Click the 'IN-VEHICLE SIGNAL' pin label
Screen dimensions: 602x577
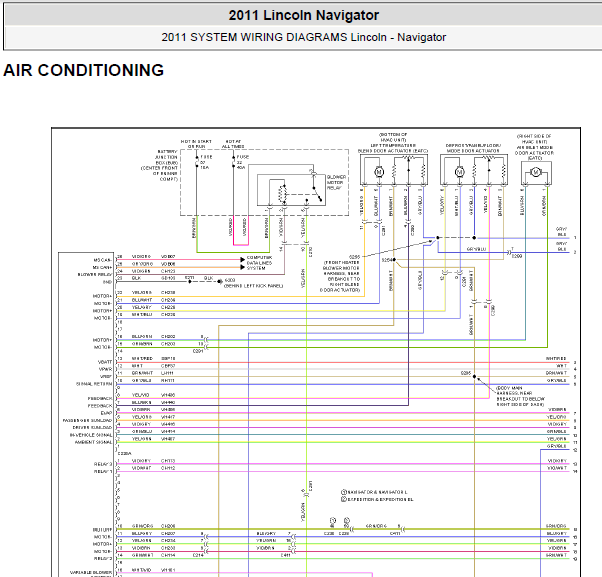tap(91, 435)
